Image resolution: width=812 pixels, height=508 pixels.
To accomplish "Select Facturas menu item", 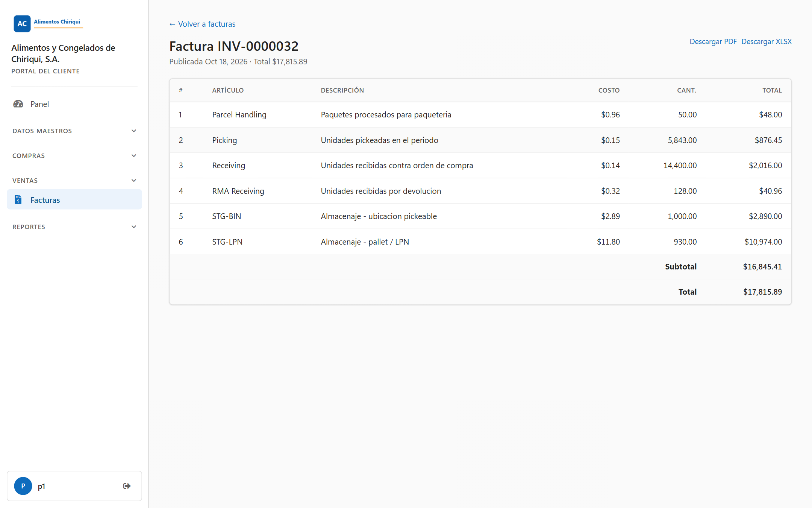I will tap(74, 199).
